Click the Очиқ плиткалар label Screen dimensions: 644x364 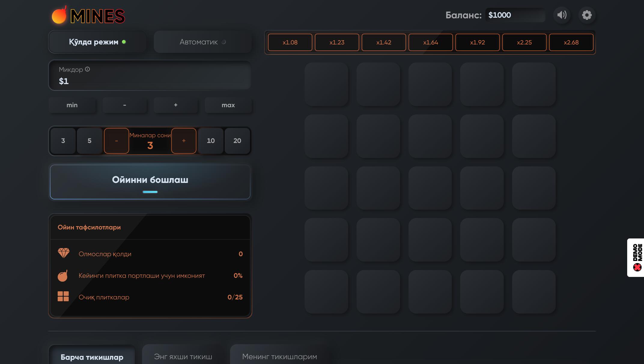pyautogui.click(x=104, y=297)
